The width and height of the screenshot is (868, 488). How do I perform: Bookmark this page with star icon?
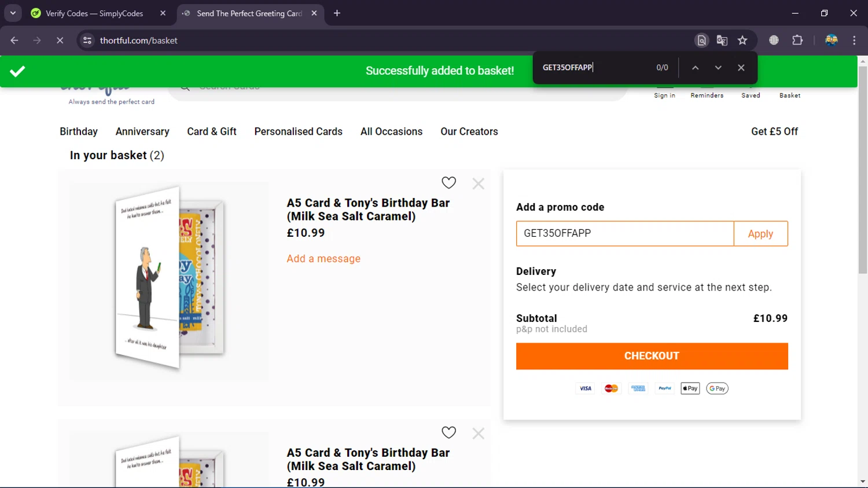click(x=742, y=41)
